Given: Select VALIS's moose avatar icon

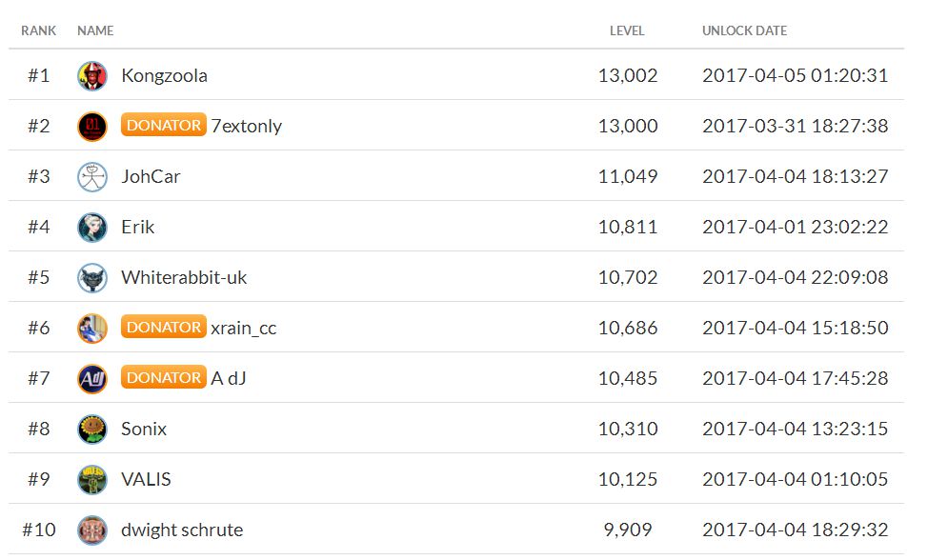Looking at the screenshot, I should 92,479.
